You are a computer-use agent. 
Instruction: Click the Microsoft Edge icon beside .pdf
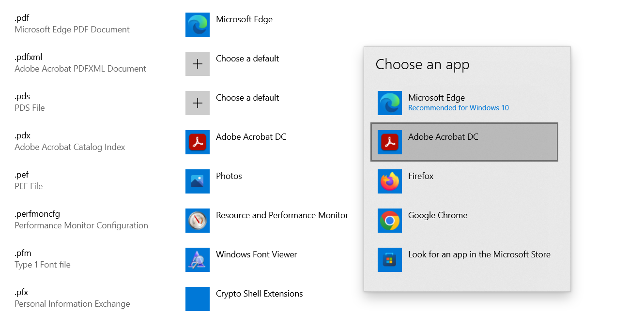[198, 25]
